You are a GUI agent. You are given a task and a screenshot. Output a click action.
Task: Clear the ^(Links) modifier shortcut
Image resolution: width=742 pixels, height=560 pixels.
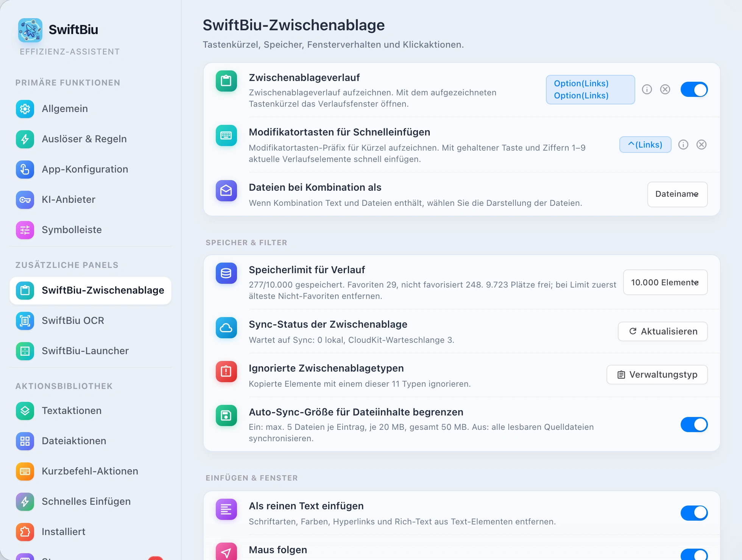click(701, 145)
